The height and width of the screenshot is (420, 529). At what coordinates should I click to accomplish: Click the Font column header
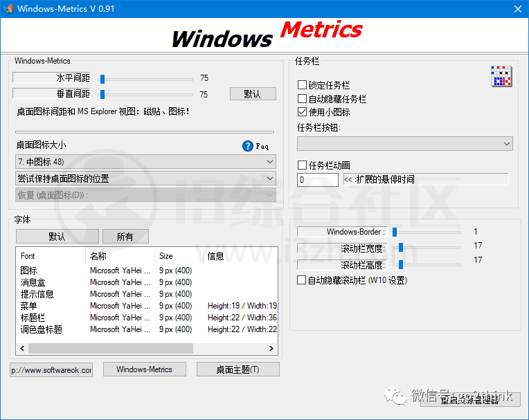tap(51, 256)
